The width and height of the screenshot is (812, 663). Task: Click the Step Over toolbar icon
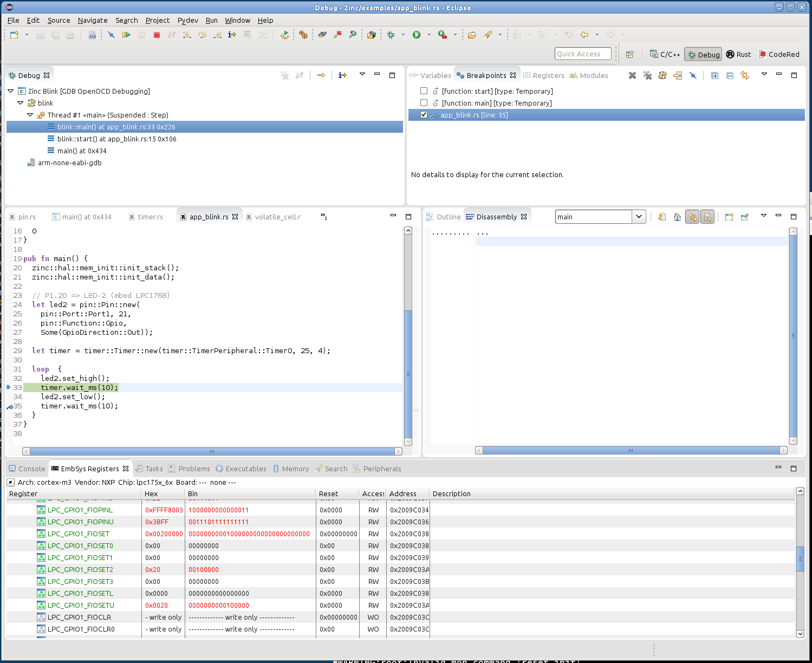tap(202, 35)
